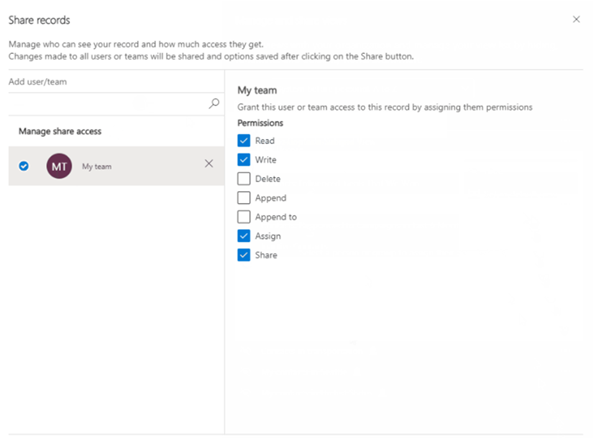
Task: Click the Manage share access heading
Action: (59, 131)
